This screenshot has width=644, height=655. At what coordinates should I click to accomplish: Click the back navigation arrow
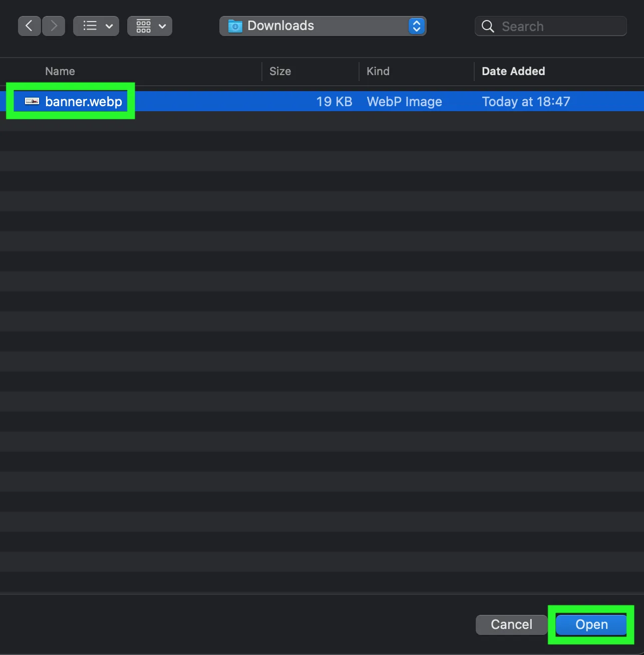click(x=29, y=26)
